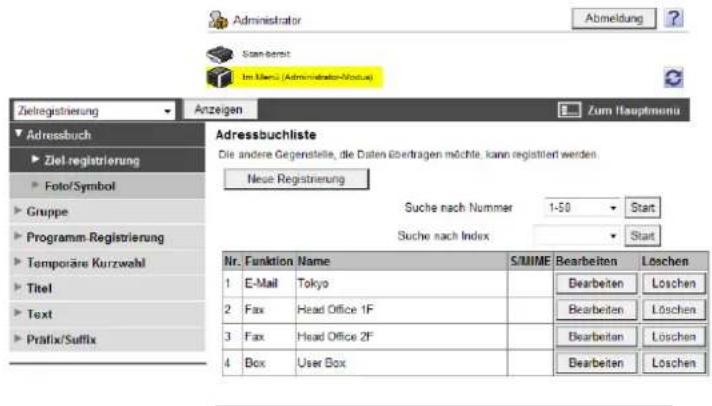
Task: Click the refresh icon
Action: pos(673,78)
